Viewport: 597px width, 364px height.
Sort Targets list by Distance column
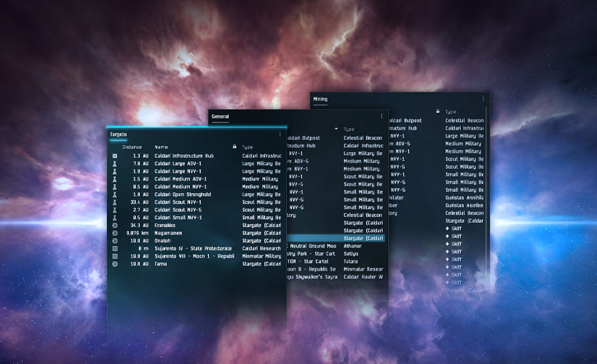(x=132, y=147)
